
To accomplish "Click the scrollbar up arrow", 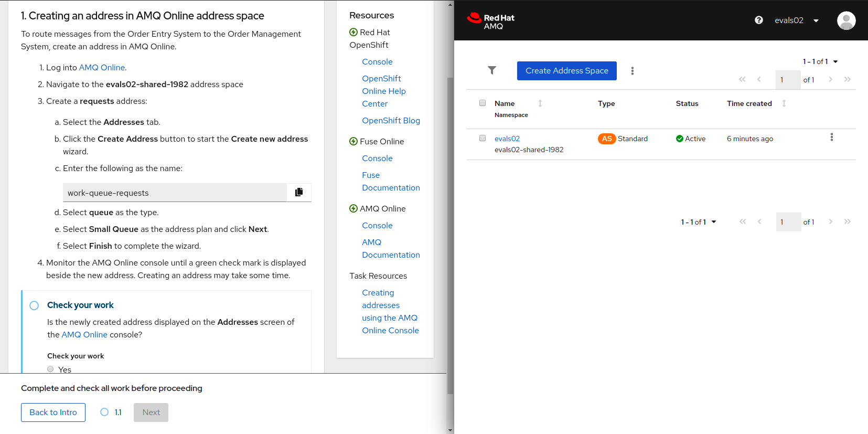I will pyautogui.click(x=450, y=4).
